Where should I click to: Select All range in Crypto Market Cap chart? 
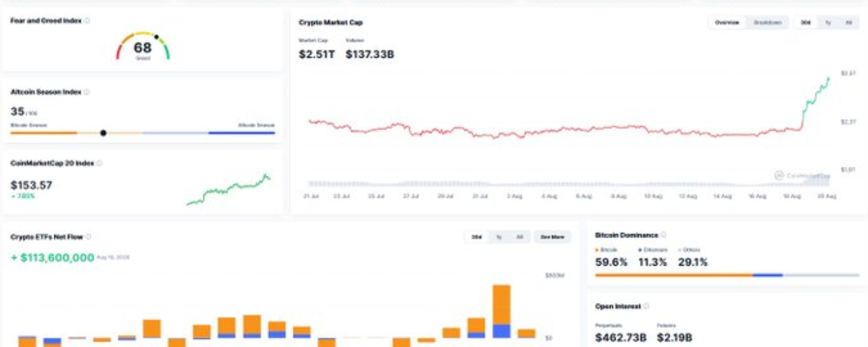tap(848, 22)
